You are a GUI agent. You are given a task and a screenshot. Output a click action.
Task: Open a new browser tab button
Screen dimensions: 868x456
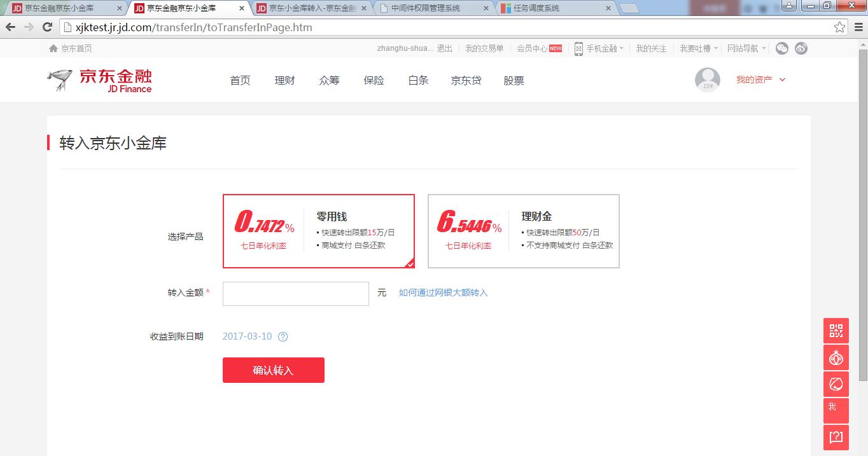[x=629, y=8]
